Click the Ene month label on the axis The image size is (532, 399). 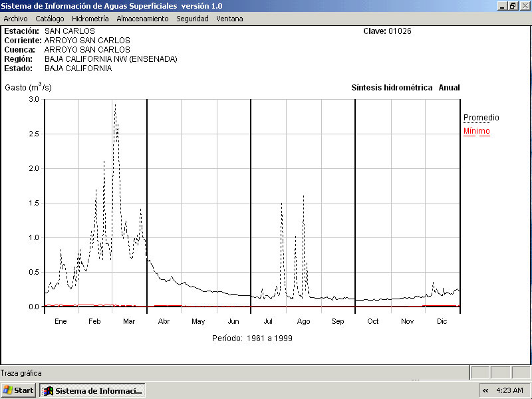tap(61, 321)
